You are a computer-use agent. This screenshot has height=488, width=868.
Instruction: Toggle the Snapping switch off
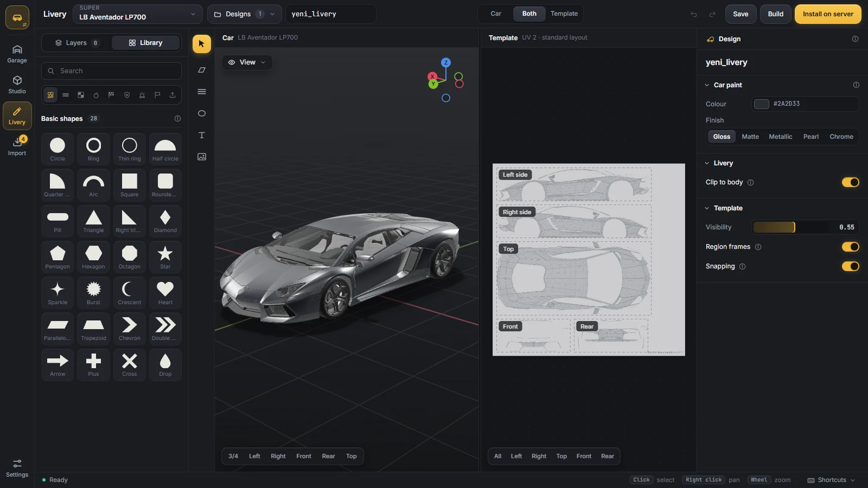(x=850, y=266)
